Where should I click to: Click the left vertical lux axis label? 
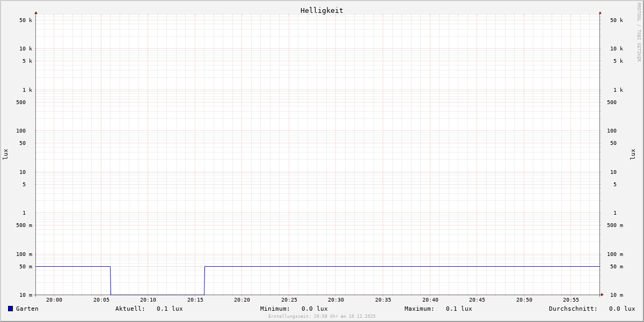click(5, 154)
